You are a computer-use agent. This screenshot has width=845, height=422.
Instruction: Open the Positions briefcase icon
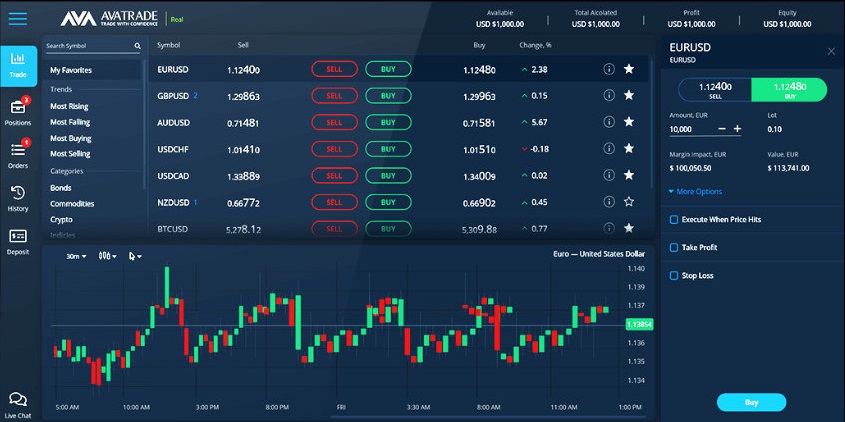pyautogui.click(x=18, y=107)
